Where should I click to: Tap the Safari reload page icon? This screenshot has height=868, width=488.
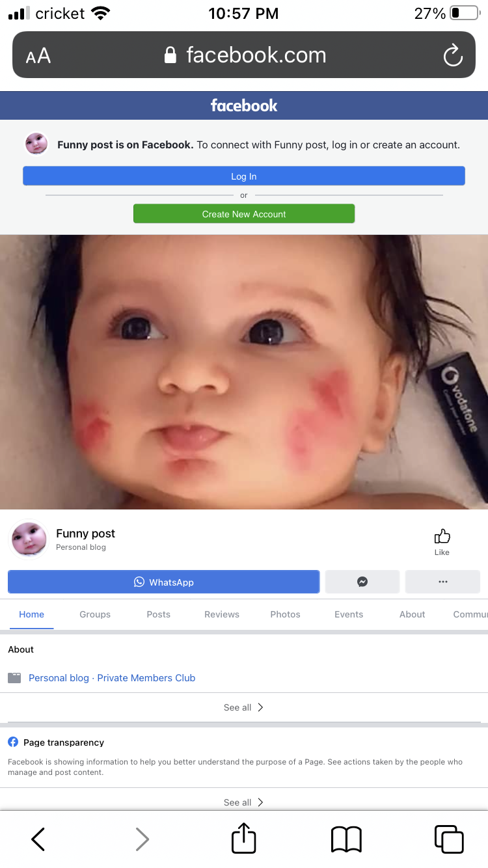[x=453, y=55]
